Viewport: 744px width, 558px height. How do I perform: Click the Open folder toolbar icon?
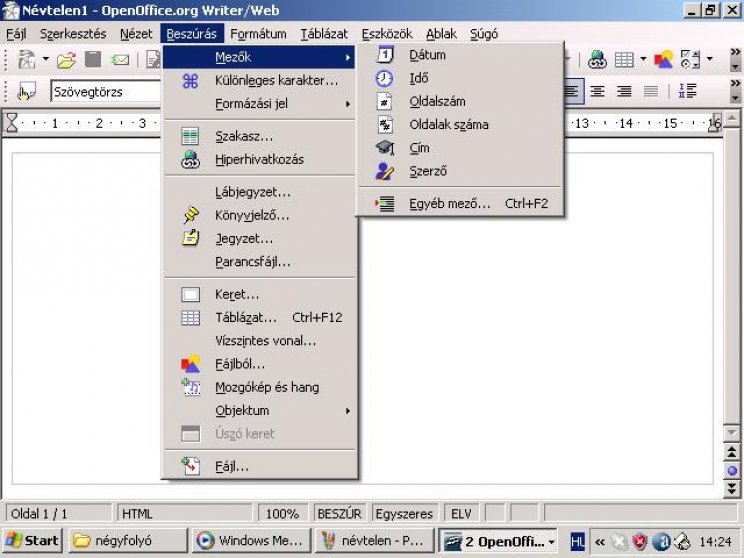[x=66, y=60]
